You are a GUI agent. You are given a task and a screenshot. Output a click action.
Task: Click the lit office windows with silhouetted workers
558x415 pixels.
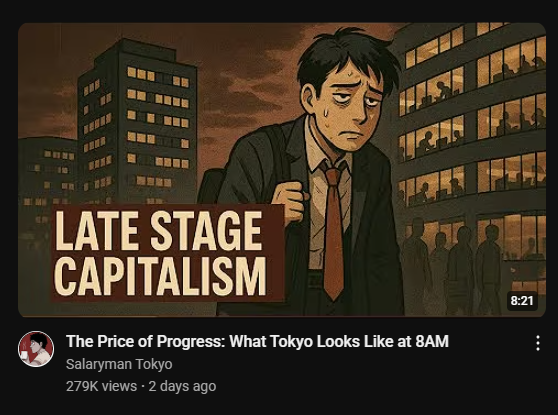[473, 117]
